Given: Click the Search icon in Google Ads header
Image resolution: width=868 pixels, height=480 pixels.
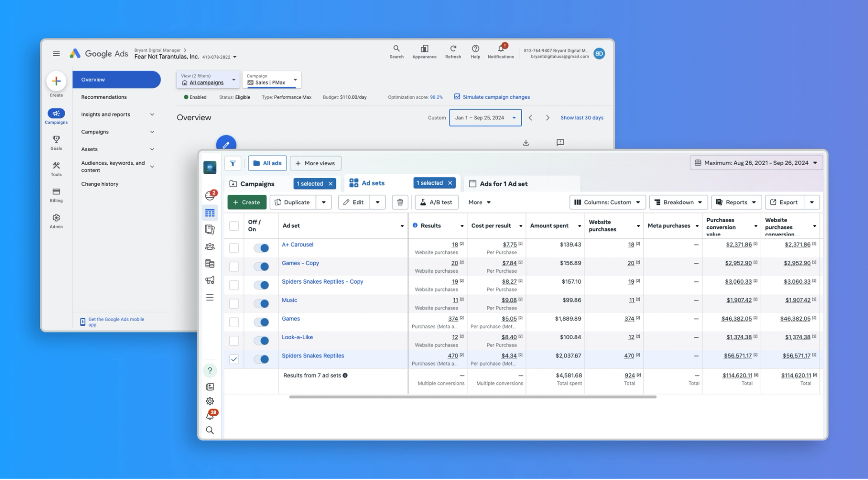Looking at the screenshot, I should (396, 52).
